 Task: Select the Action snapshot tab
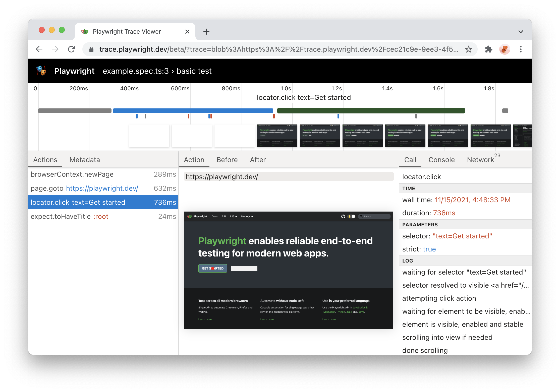(x=194, y=160)
